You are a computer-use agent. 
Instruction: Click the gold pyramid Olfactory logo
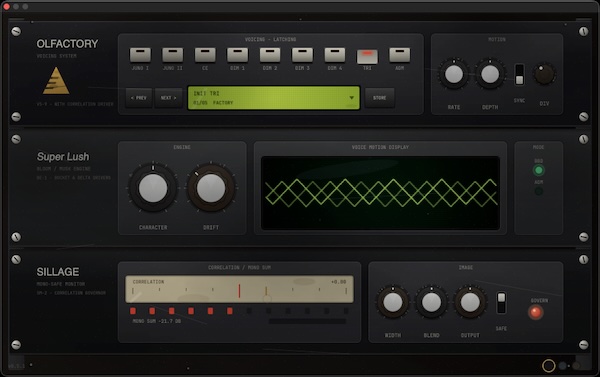pyautogui.click(x=56, y=81)
